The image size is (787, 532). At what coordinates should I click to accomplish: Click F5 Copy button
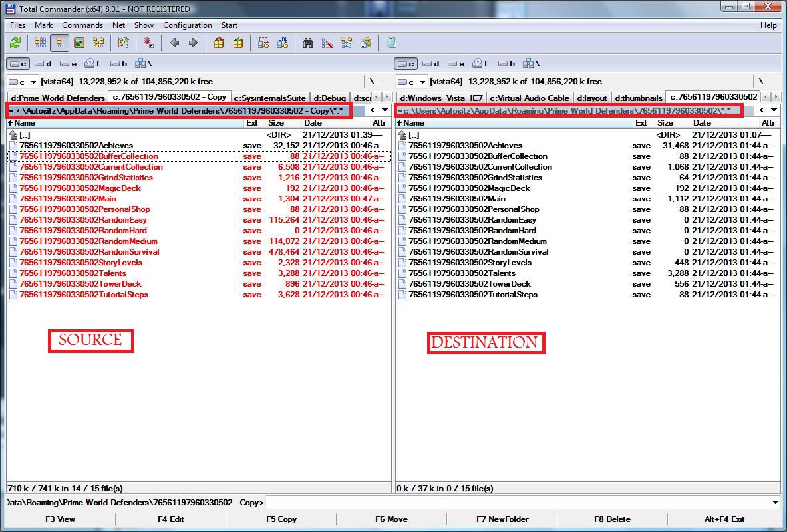pos(281,519)
